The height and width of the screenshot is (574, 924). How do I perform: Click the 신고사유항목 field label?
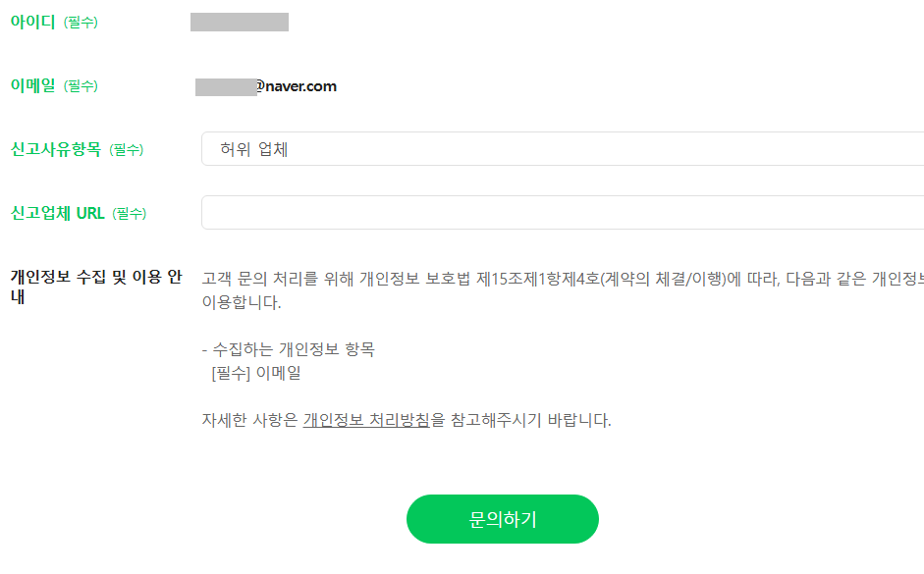[56, 150]
